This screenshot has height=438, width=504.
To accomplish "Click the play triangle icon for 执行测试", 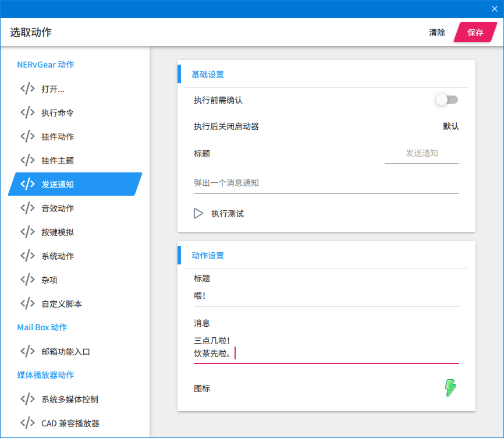I will [x=198, y=214].
